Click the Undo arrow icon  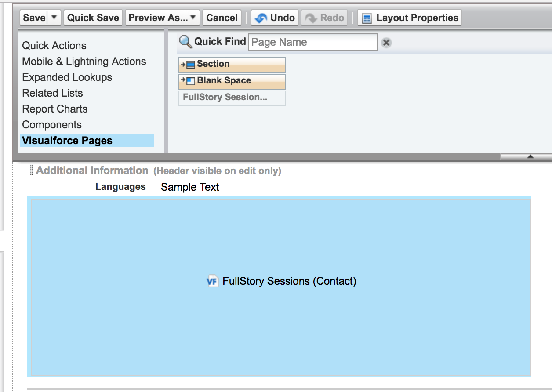[261, 18]
